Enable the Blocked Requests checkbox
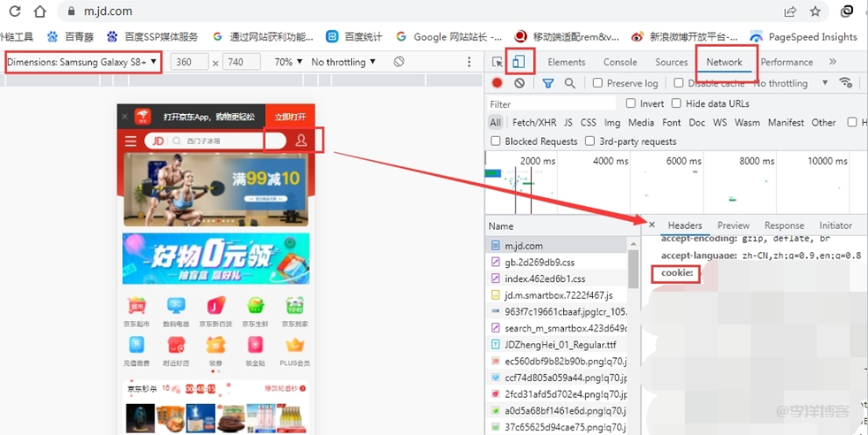Image resolution: width=868 pixels, height=435 pixels. 496,141
